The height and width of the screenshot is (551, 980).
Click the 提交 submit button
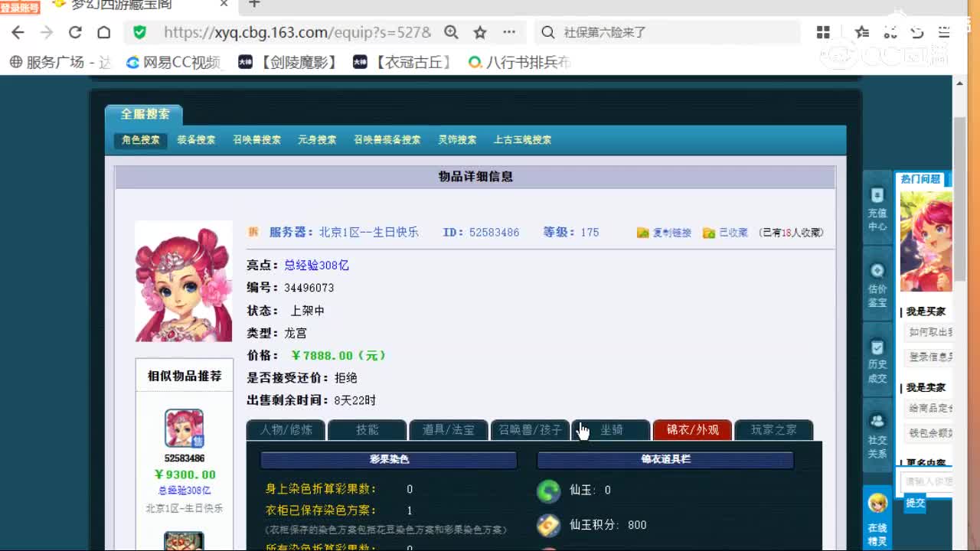tap(916, 504)
